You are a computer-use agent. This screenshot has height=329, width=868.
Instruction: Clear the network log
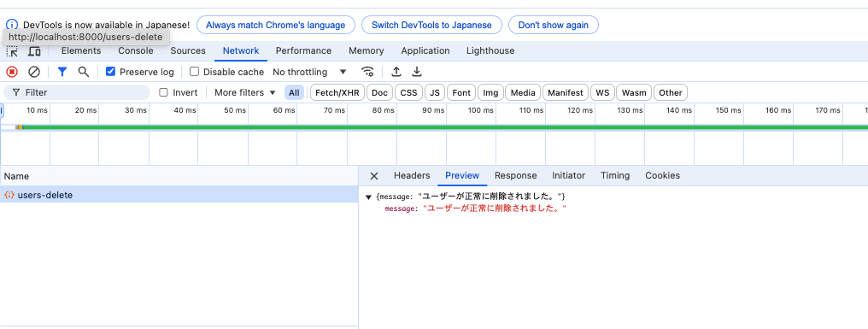34,72
